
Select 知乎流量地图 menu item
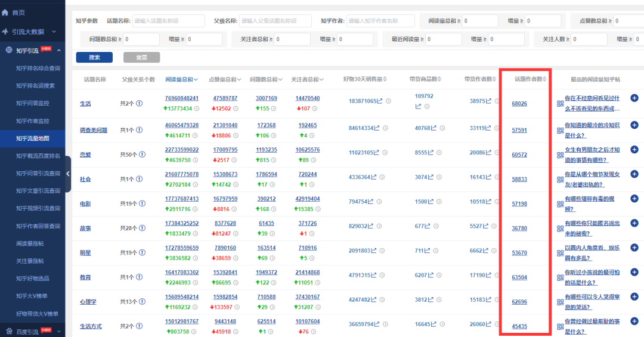(32, 138)
